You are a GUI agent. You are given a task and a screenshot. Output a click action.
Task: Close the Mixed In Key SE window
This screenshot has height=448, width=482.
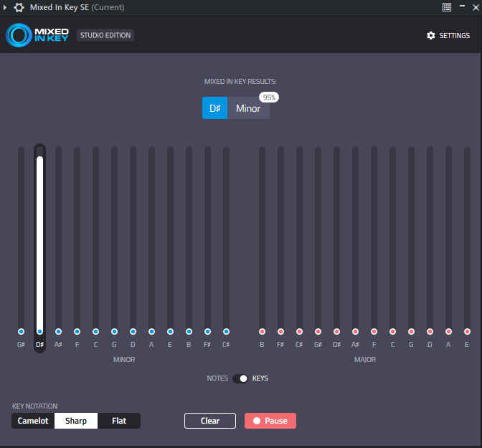tap(476, 8)
